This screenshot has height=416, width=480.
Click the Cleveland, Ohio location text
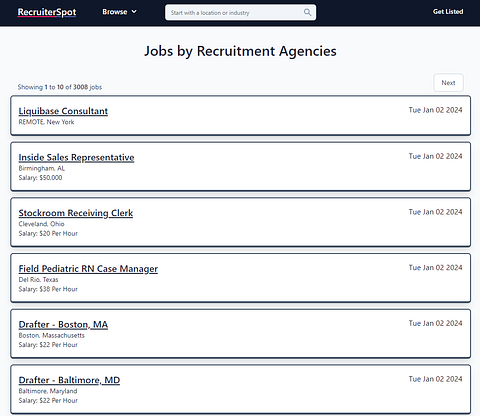click(41, 224)
